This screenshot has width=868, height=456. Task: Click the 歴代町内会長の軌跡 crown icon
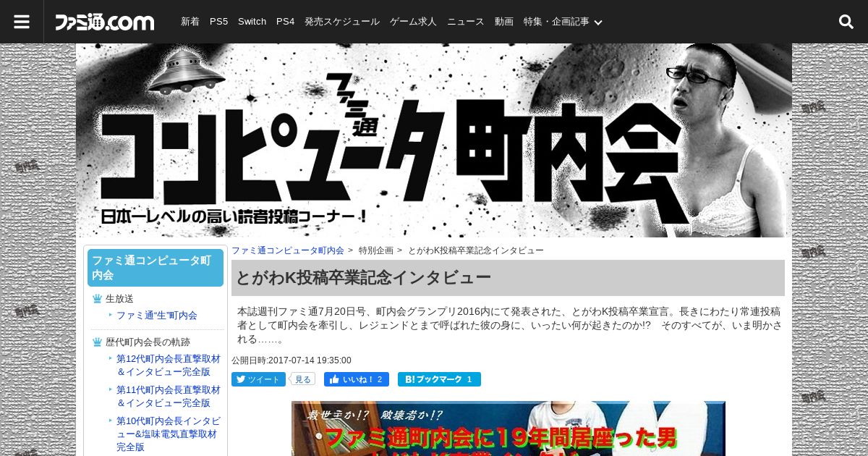(x=97, y=342)
